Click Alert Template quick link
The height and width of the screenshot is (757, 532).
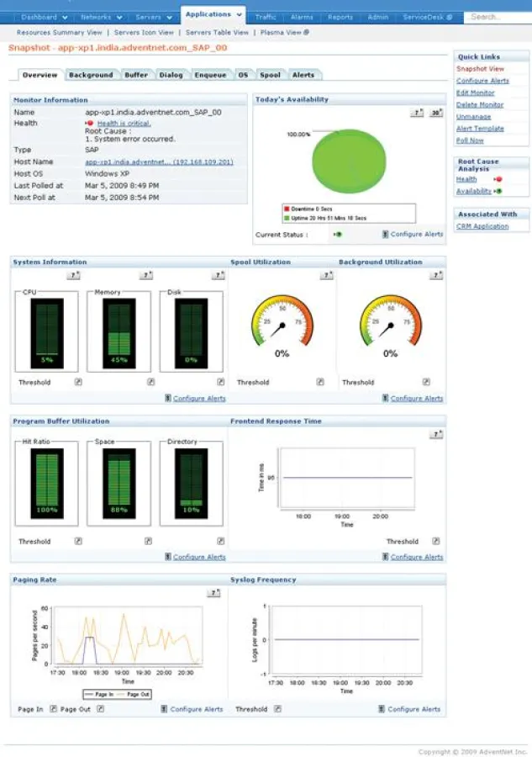480,129
